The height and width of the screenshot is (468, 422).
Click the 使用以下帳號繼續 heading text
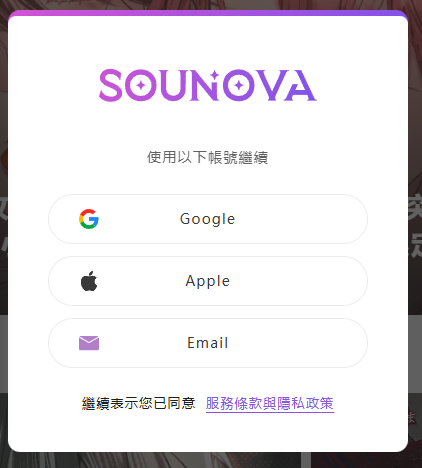(x=208, y=157)
